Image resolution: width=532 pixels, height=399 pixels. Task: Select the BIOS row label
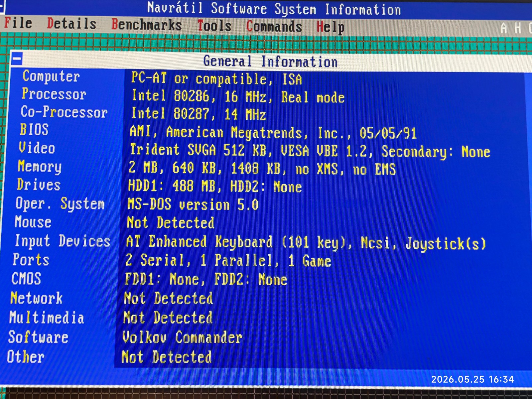tap(34, 129)
